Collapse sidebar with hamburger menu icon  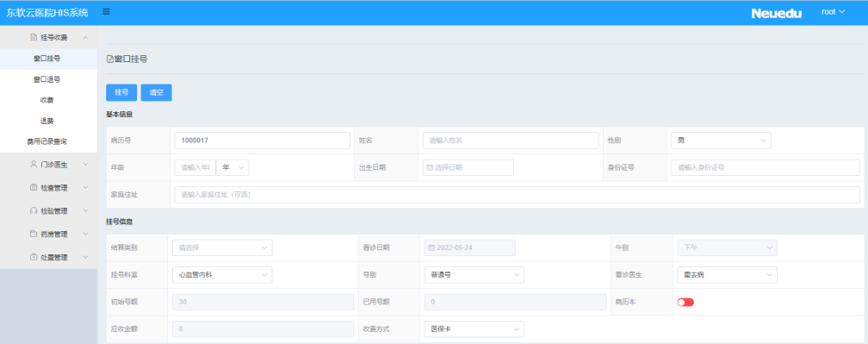[x=106, y=11]
